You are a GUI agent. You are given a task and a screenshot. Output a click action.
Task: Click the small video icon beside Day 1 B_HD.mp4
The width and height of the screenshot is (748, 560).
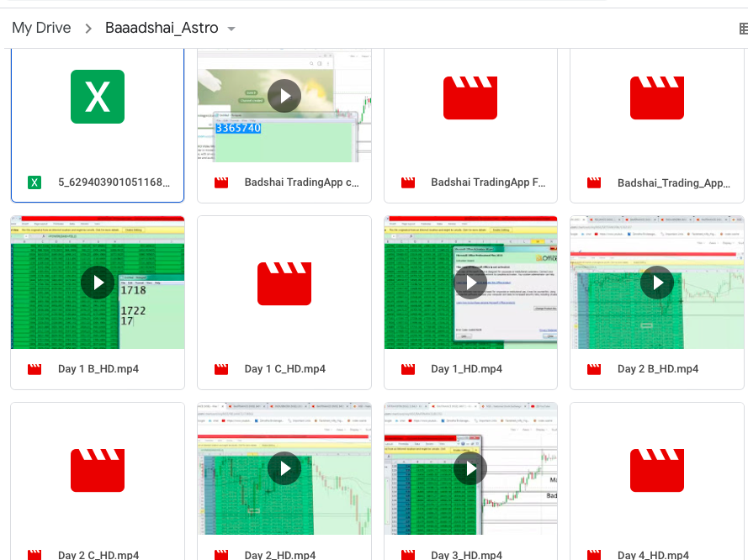click(x=34, y=369)
